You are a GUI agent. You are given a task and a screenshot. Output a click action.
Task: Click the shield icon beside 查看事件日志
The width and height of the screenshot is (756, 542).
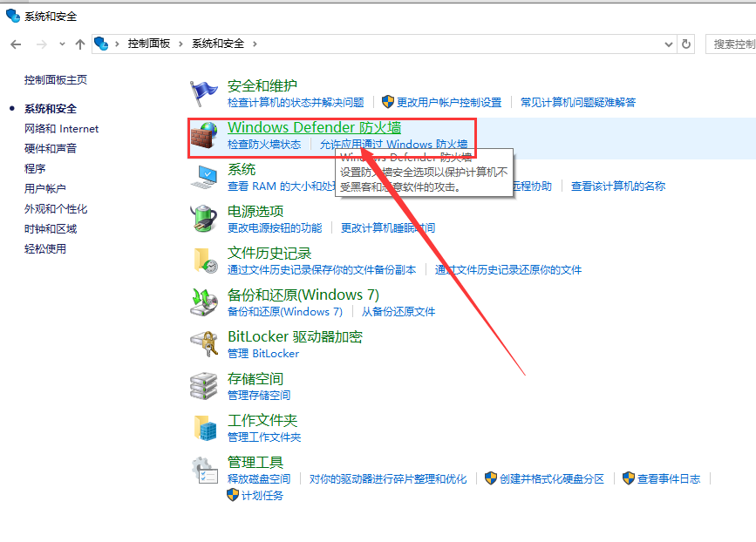click(x=629, y=478)
